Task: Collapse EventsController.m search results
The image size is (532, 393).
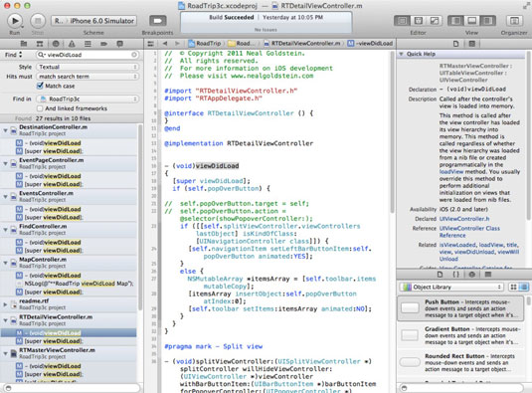Action: [x=5, y=197]
